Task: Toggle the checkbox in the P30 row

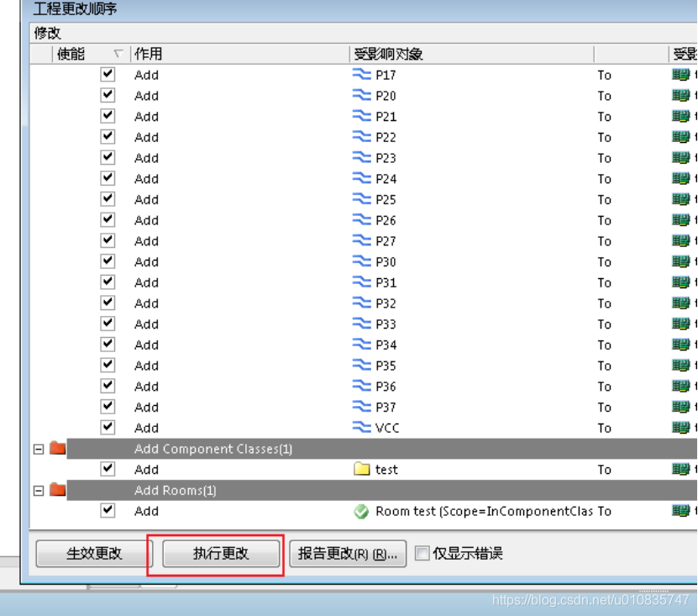Action: [x=108, y=261]
